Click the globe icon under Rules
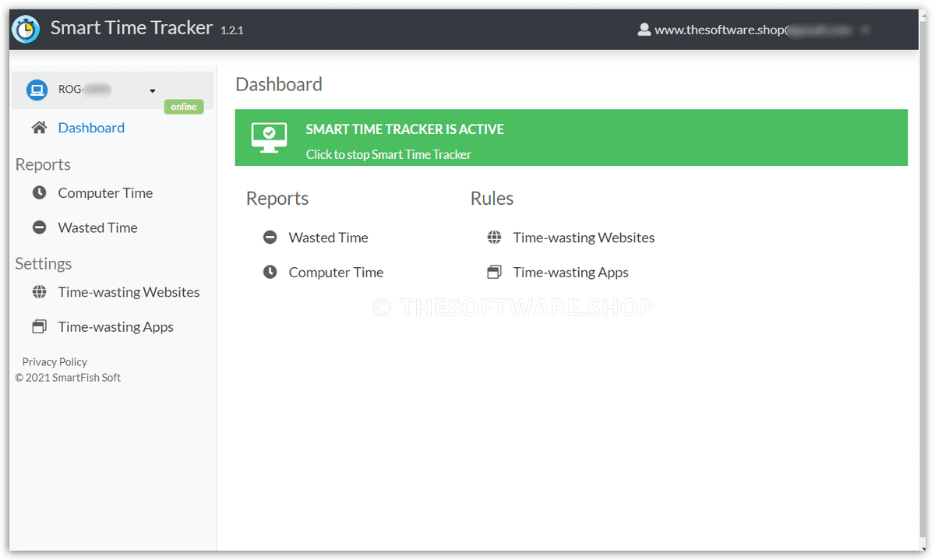935x560 pixels. [494, 238]
